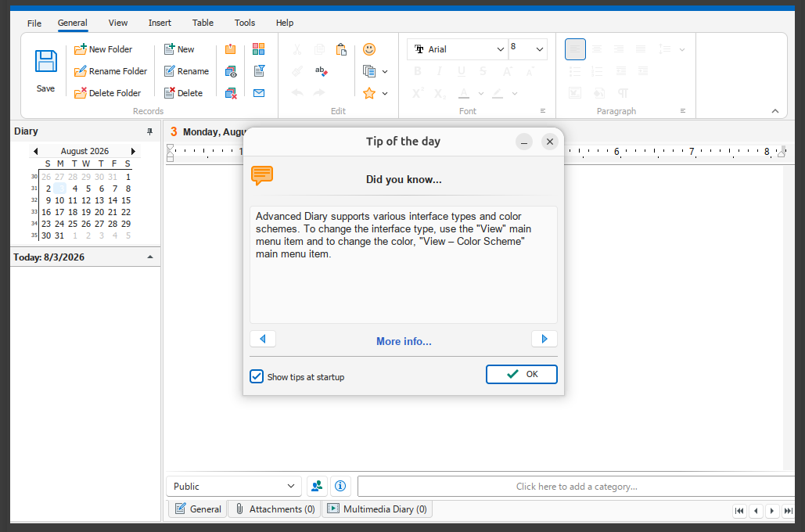The width and height of the screenshot is (805, 532).
Task: Click the Paste clipboard icon
Action: [x=341, y=49]
